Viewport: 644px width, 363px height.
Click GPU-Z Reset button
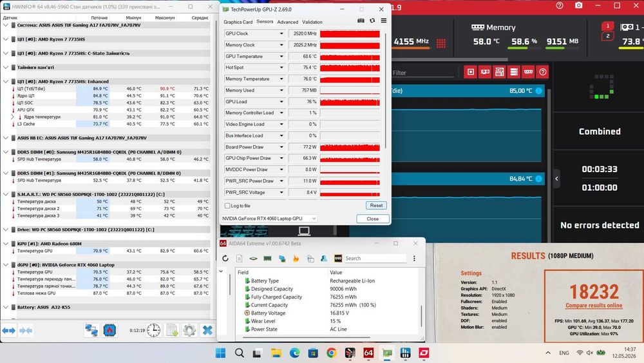click(376, 205)
